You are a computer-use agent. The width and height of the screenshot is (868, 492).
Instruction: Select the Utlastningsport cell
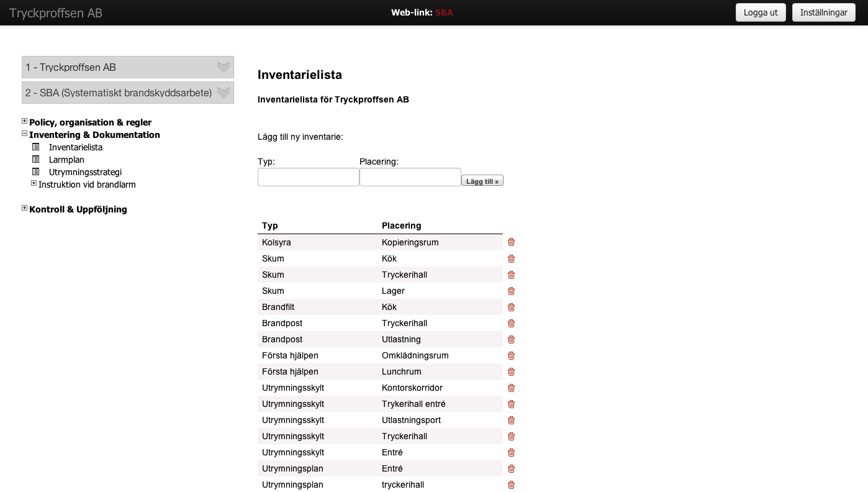tap(411, 420)
